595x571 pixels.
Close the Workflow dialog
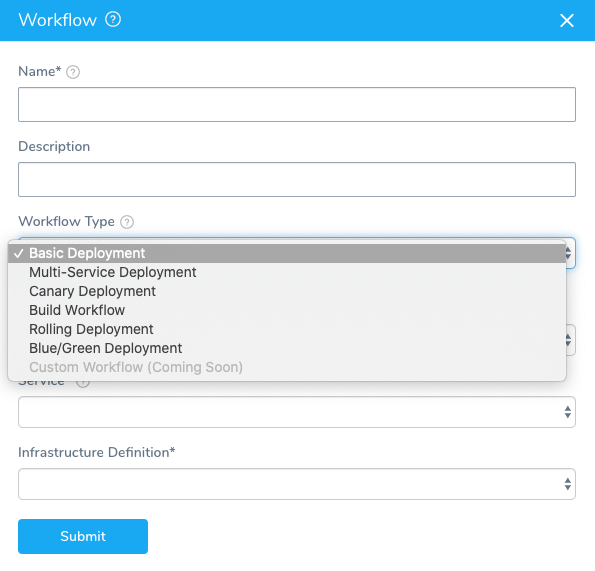(x=567, y=20)
